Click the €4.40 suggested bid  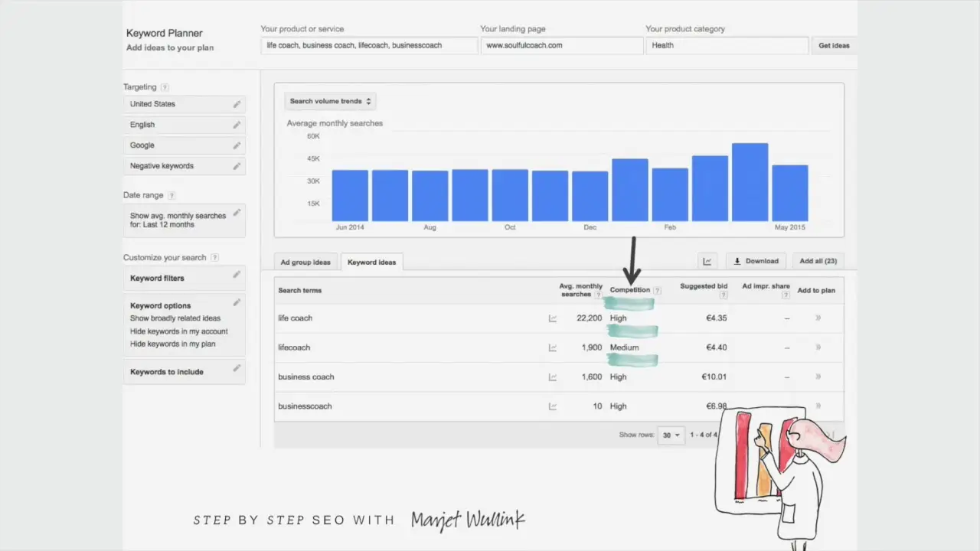point(717,347)
